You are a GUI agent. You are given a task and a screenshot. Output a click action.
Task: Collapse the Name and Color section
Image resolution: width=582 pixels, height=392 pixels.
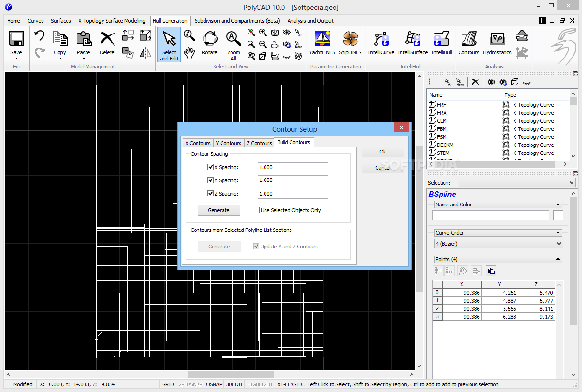click(558, 205)
